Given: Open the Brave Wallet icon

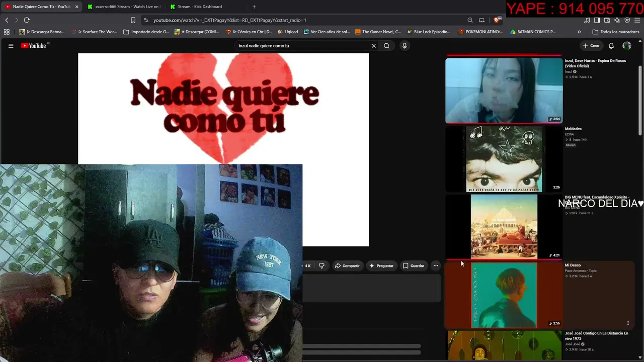Looking at the screenshot, I should pyautogui.click(x=607, y=20).
